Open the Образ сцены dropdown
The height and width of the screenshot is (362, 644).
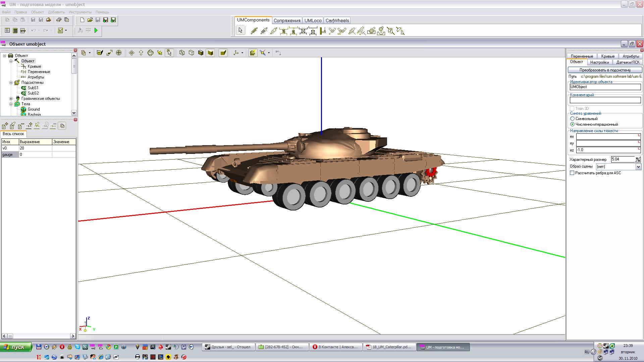tap(638, 167)
